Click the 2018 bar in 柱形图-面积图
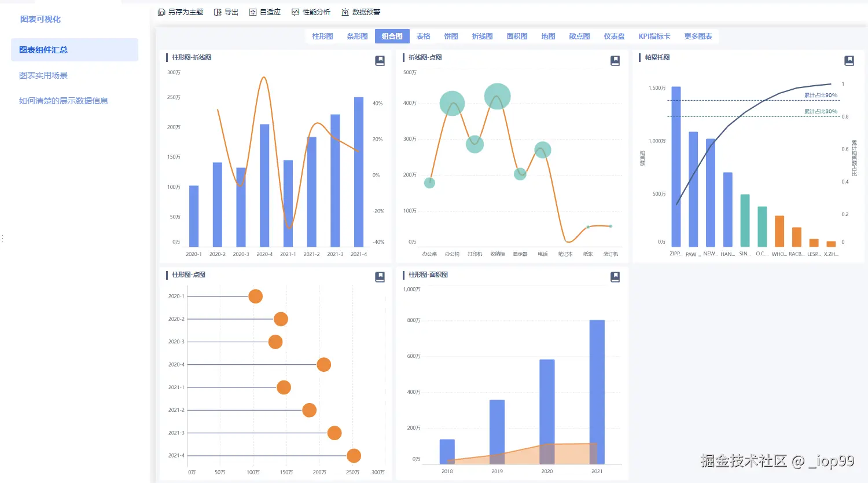 pyautogui.click(x=447, y=452)
